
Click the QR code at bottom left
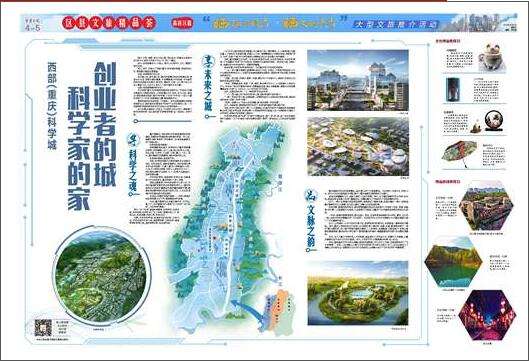(x=43, y=328)
